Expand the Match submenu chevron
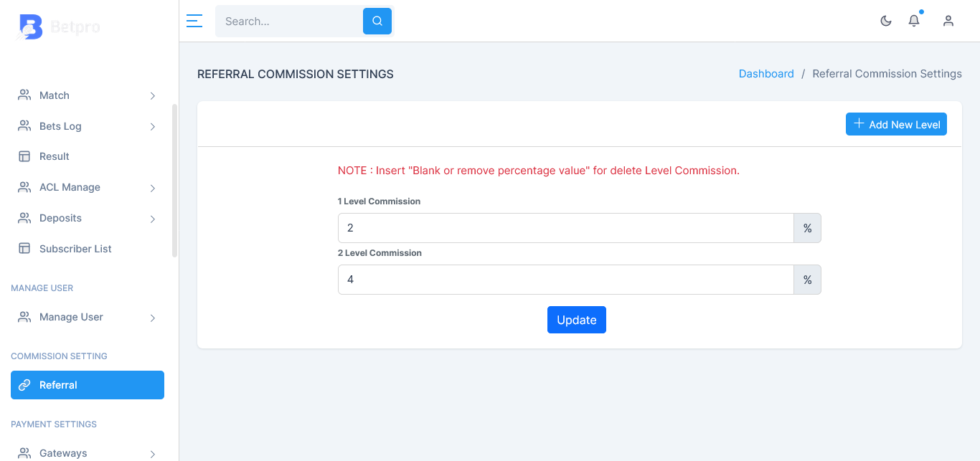The image size is (980, 461). [153, 96]
